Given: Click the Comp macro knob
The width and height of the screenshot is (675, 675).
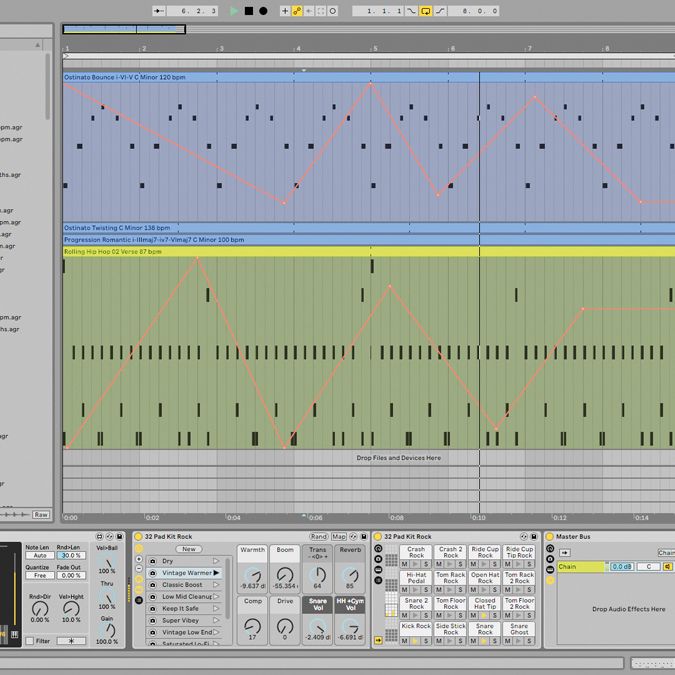Looking at the screenshot, I should point(253,626).
